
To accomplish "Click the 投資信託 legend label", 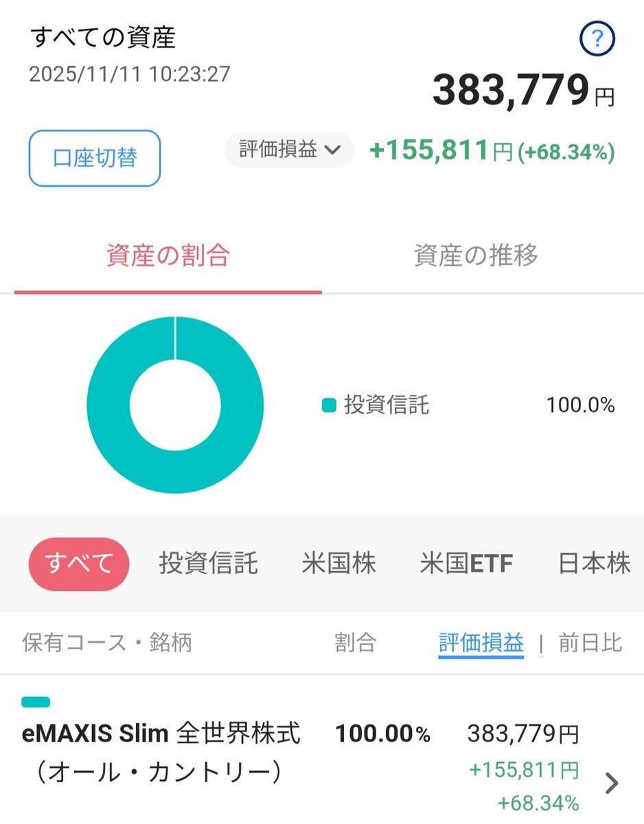I will coord(386,405).
